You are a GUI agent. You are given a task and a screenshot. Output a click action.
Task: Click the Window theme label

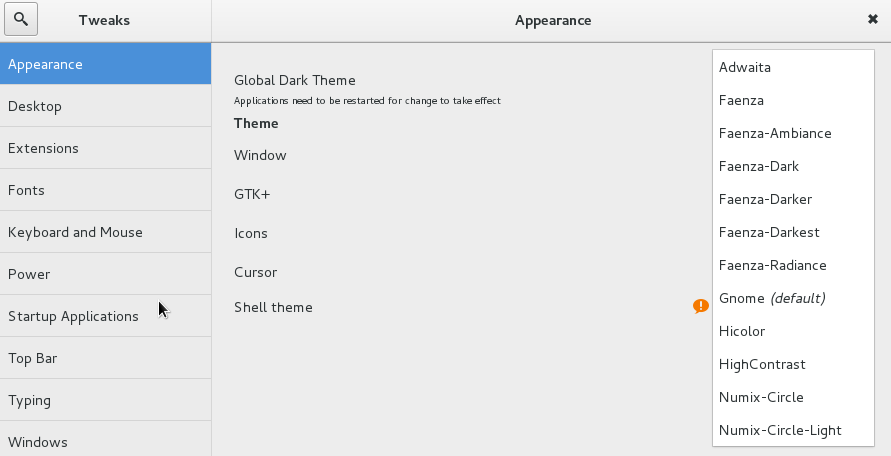[x=260, y=155]
